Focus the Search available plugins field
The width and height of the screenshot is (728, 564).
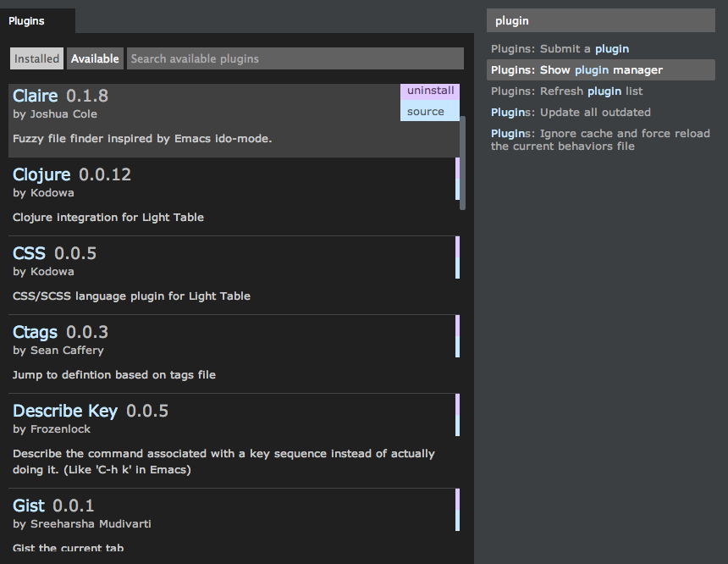point(295,58)
